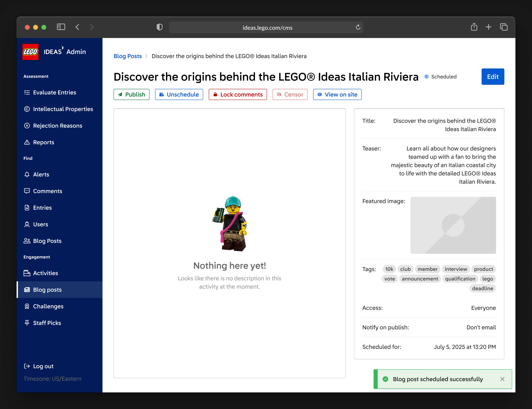Image resolution: width=532 pixels, height=409 pixels.
Task: Click Blog Posts breadcrumb link
Action: (128, 56)
